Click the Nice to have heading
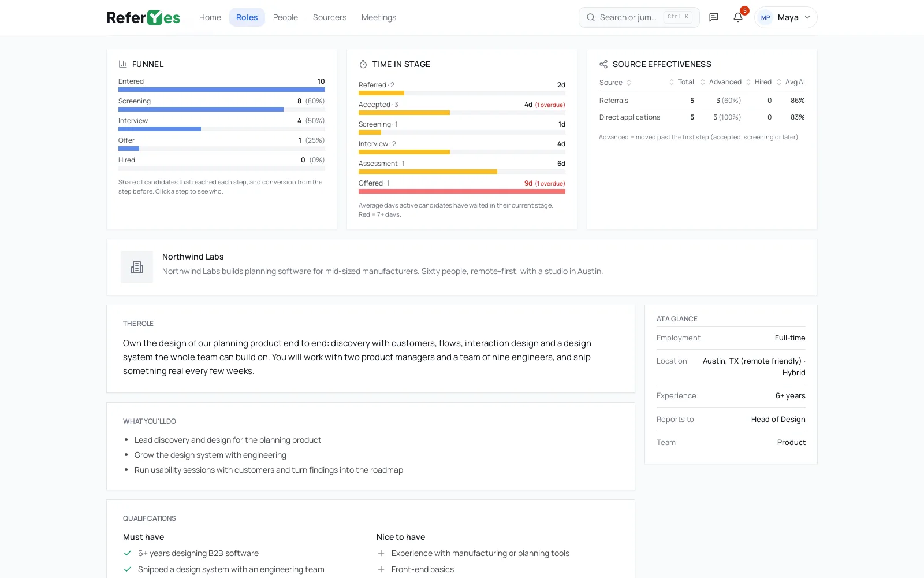924x578 pixels. 401,537
